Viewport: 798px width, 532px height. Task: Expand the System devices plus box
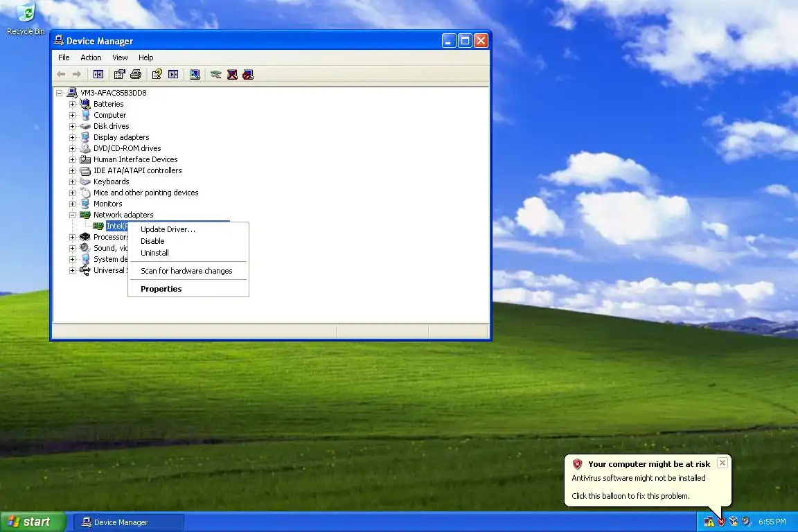pos(72,259)
